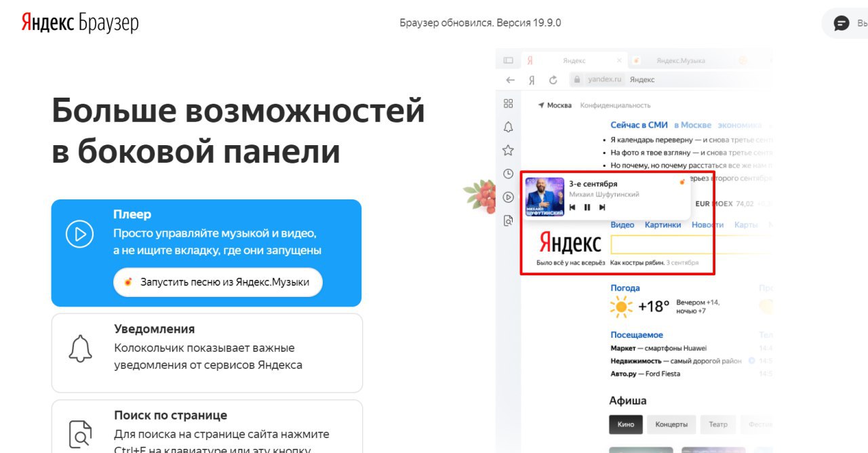868x453 pixels.
Task: Click the Афиша heading
Action: click(628, 400)
